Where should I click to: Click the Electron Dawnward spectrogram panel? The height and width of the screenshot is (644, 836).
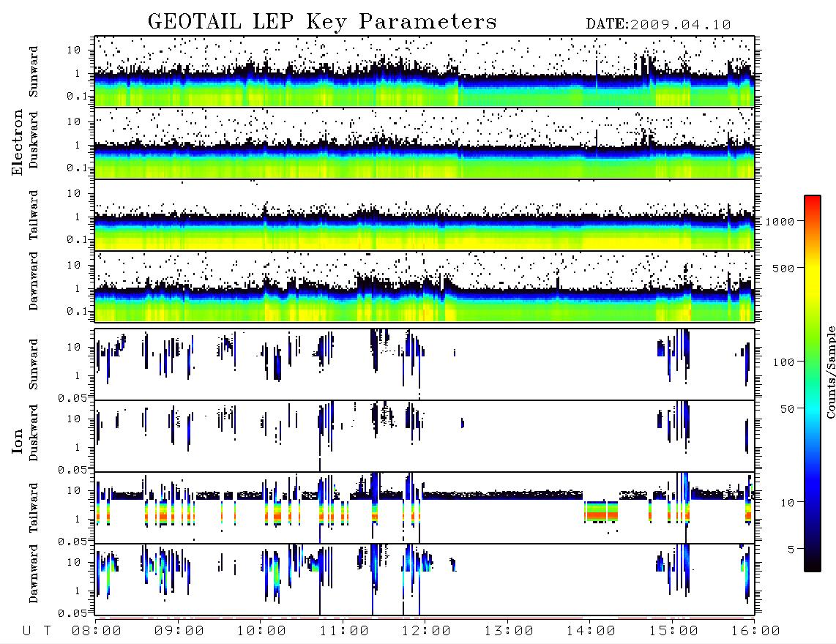point(425,287)
